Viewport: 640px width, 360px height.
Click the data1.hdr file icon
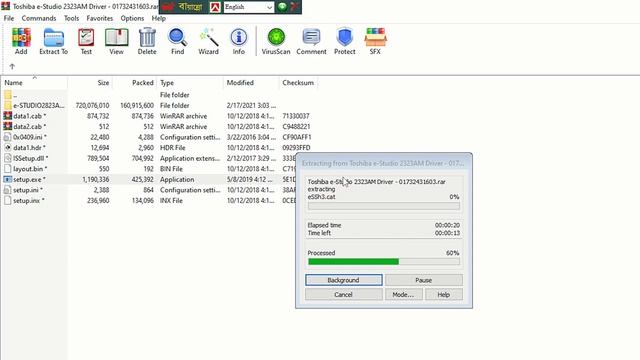7,148
